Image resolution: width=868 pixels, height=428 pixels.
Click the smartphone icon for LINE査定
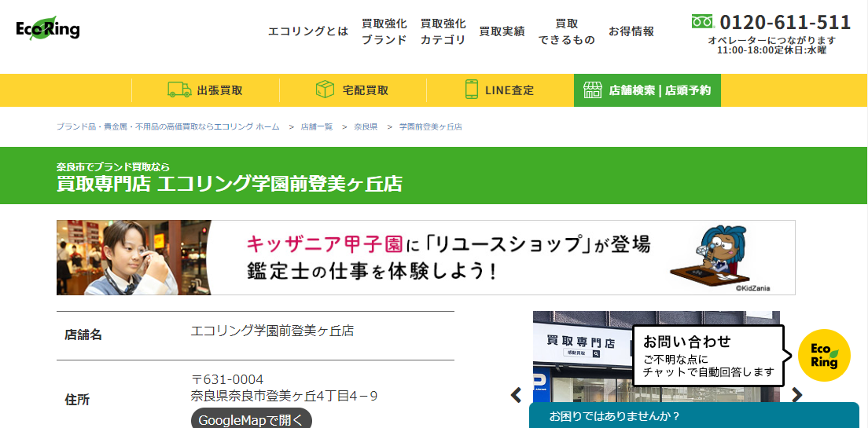472,90
